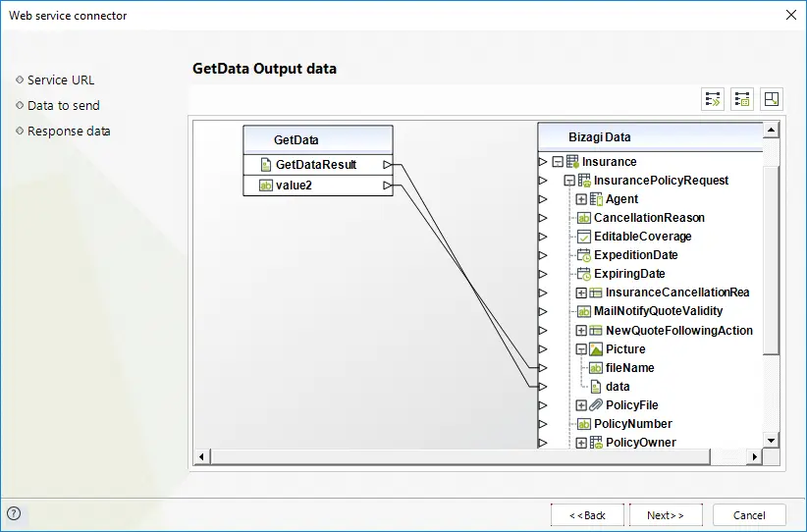The image size is (807, 532).
Task: Select the EditableCoverage boolean attribute
Action: click(x=643, y=237)
